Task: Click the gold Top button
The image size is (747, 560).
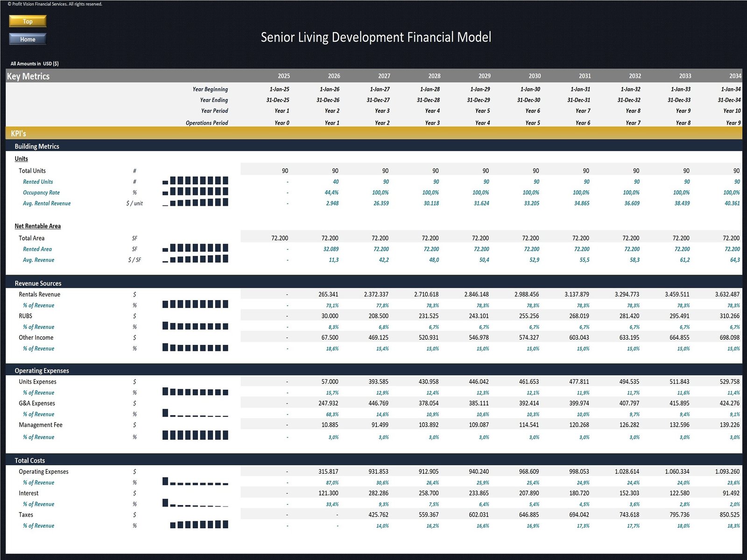Action: point(28,21)
